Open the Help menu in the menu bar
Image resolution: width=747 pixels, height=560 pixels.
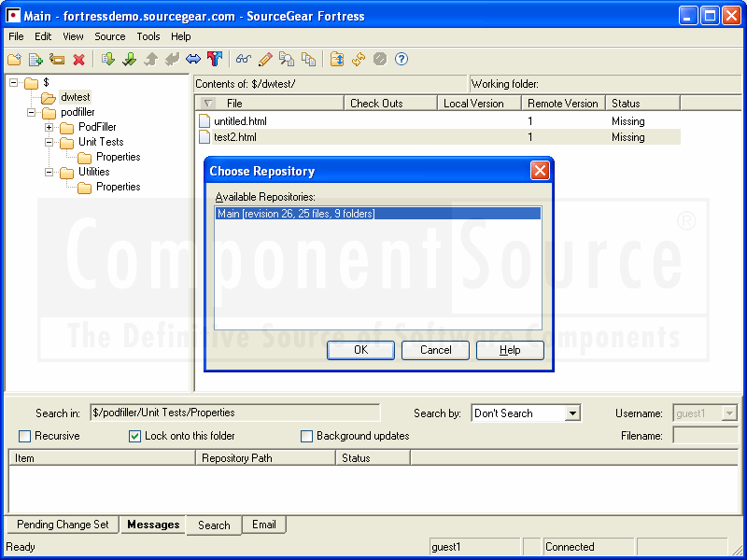(181, 36)
